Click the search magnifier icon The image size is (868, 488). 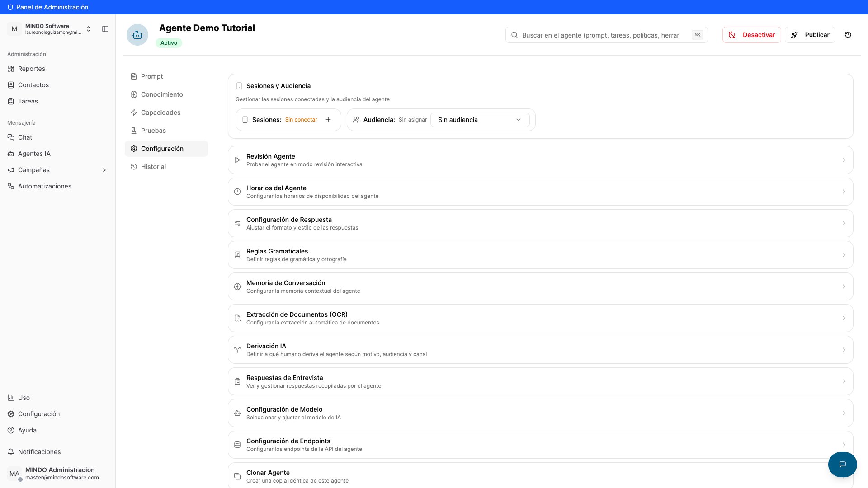(514, 35)
